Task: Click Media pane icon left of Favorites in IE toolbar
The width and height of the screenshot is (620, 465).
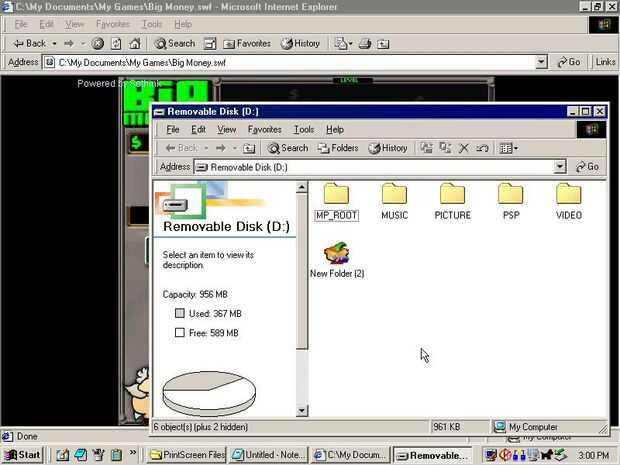Action: click(x=210, y=43)
